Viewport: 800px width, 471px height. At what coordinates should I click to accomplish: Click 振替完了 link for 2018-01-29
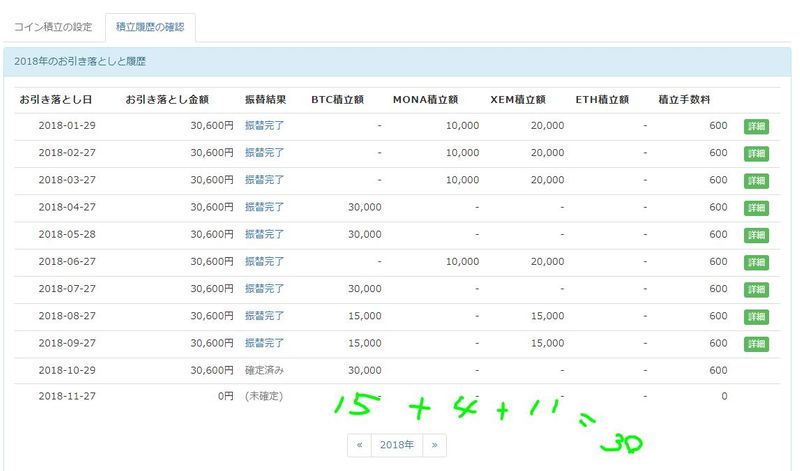264,126
